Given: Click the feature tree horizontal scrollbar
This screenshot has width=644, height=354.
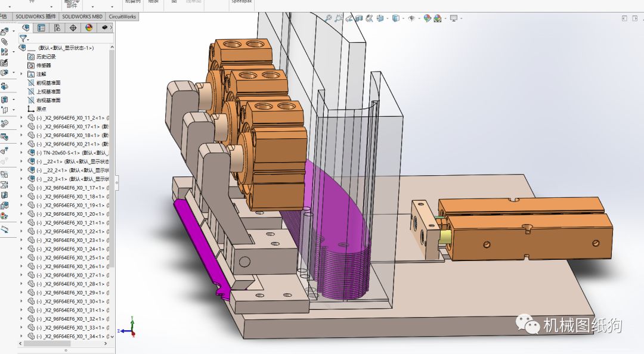Looking at the screenshot, I should 48,344.
